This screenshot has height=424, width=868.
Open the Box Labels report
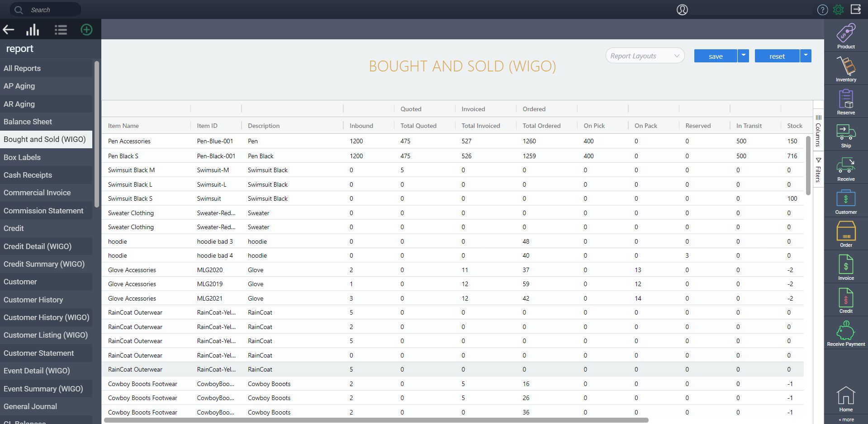coord(46,157)
